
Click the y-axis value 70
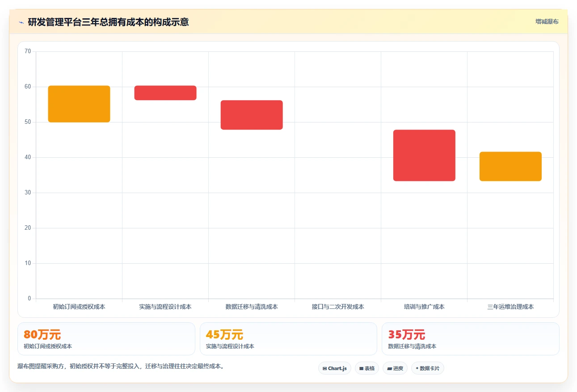[x=28, y=51]
